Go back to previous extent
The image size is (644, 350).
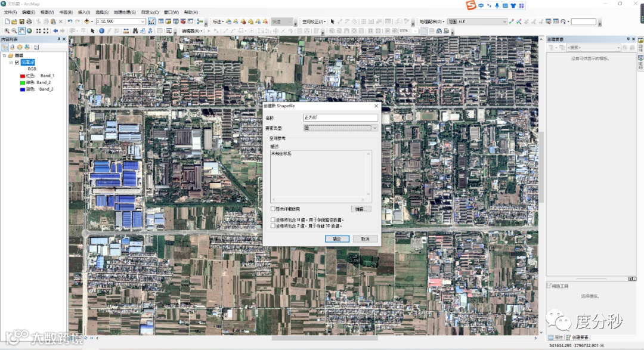point(55,31)
